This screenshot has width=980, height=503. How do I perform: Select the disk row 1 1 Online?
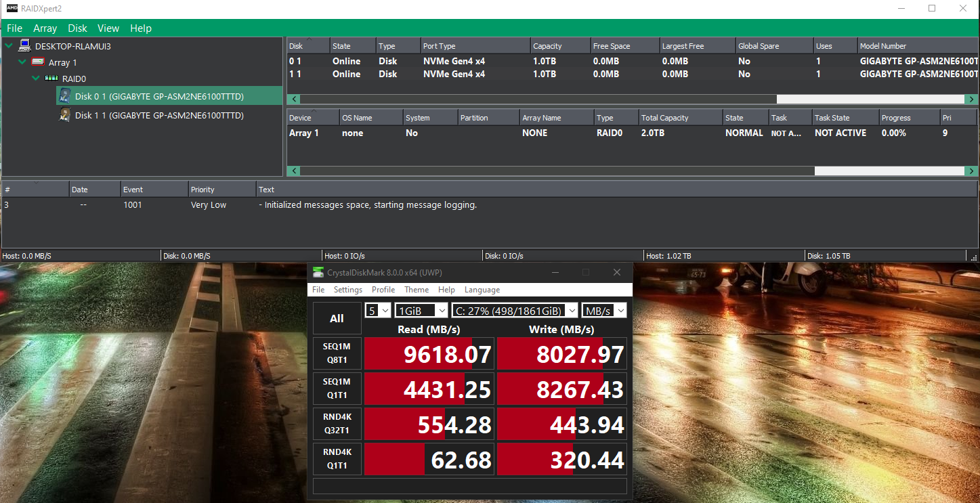tap(633, 74)
